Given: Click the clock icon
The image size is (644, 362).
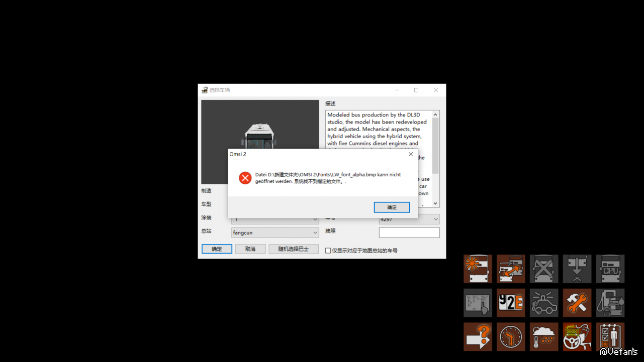Looking at the screenshot, I should (x=511, y=336).
